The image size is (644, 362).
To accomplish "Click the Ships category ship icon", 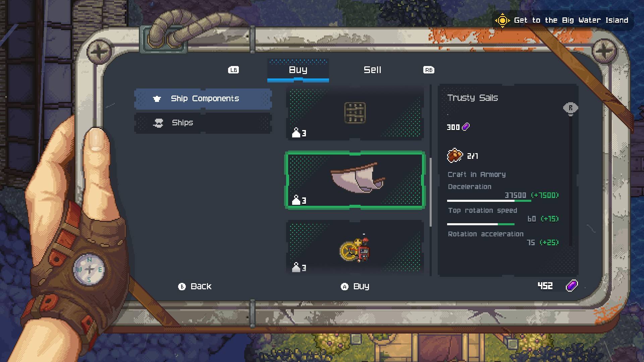I will coord(158,123).
